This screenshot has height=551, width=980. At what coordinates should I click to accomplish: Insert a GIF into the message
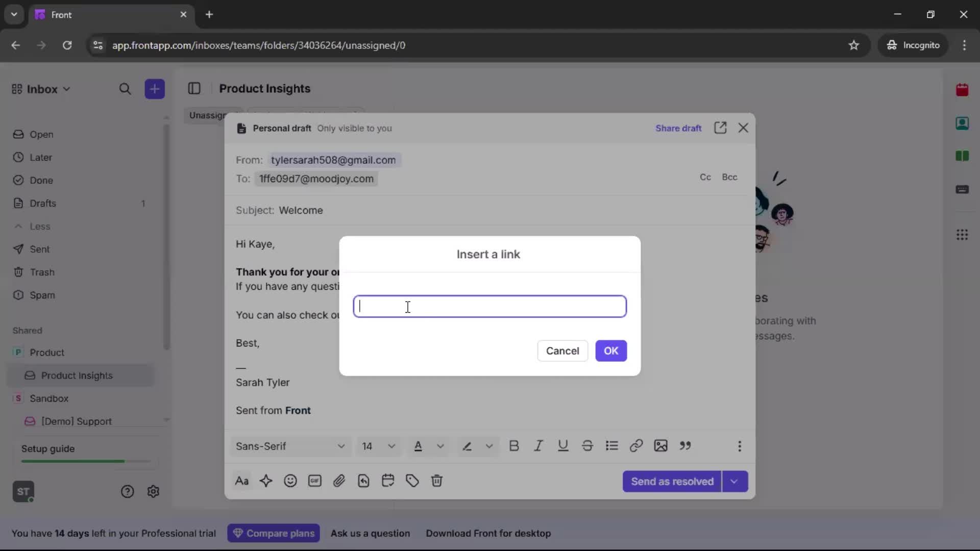click(315, 481)
